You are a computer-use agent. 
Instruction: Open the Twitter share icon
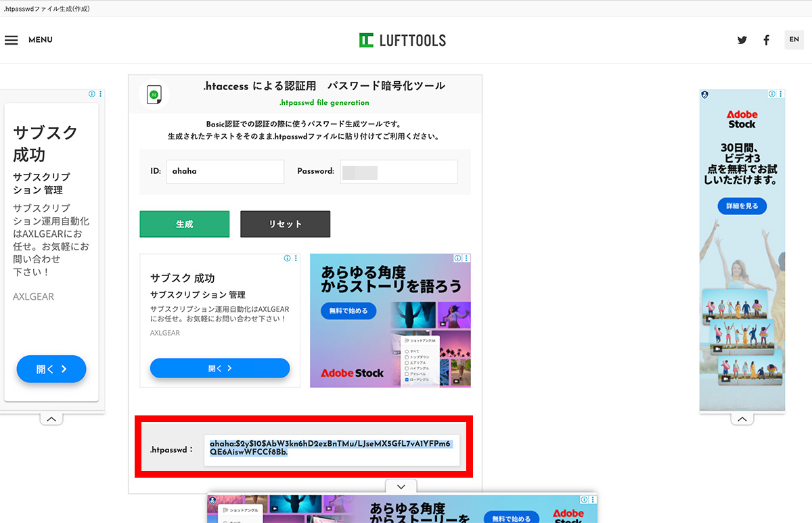[x=742, y=40]
